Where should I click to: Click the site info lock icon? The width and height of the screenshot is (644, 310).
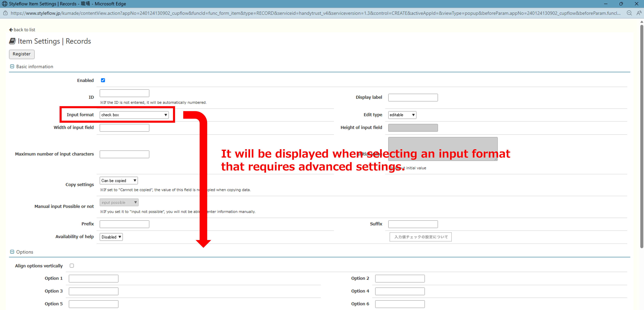tap(5, 13)
